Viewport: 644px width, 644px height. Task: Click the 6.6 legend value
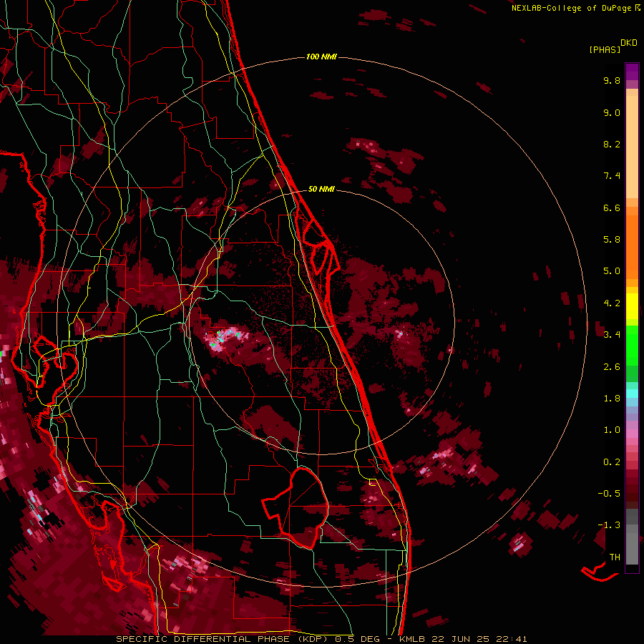(x=612, y=208)
